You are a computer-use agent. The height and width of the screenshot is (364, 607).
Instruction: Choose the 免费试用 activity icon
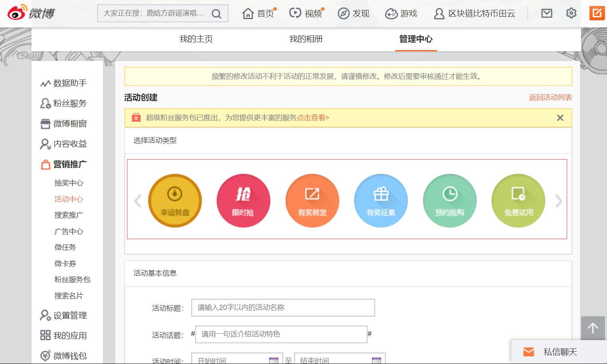(x=518, y=200)
